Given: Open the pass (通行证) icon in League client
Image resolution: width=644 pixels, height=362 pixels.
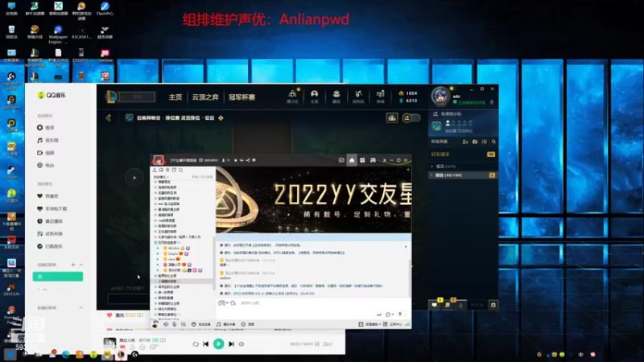Looking at the screenshot, I should click(292, 97).
